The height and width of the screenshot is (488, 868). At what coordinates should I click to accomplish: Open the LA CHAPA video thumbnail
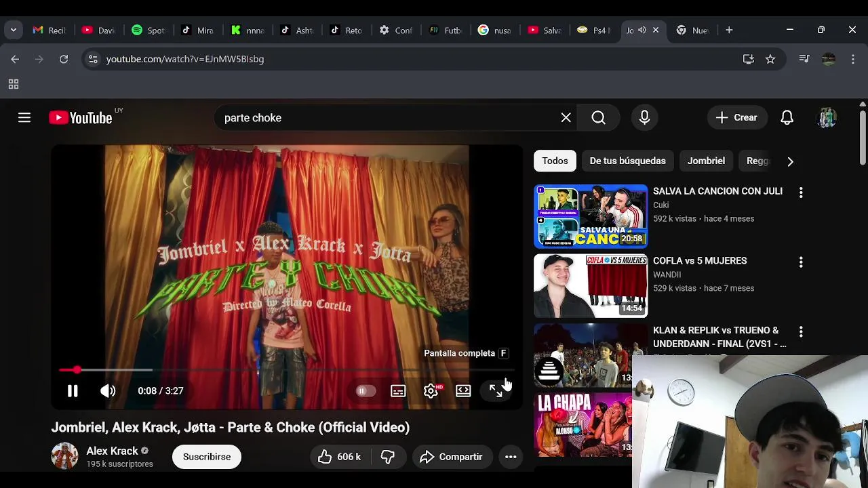(x=583, y=425)
